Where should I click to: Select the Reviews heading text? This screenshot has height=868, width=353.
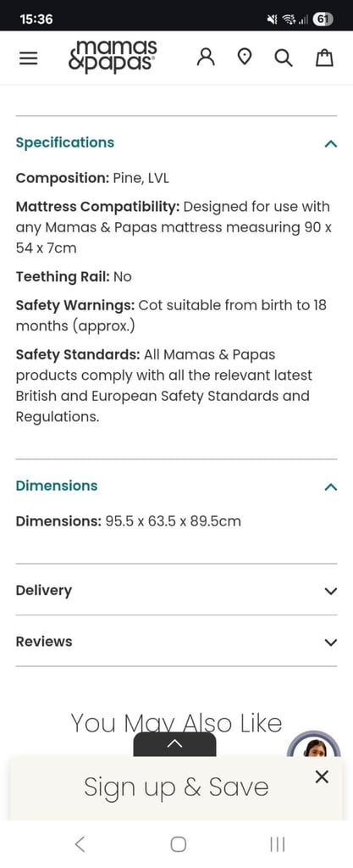click(44, 642)
